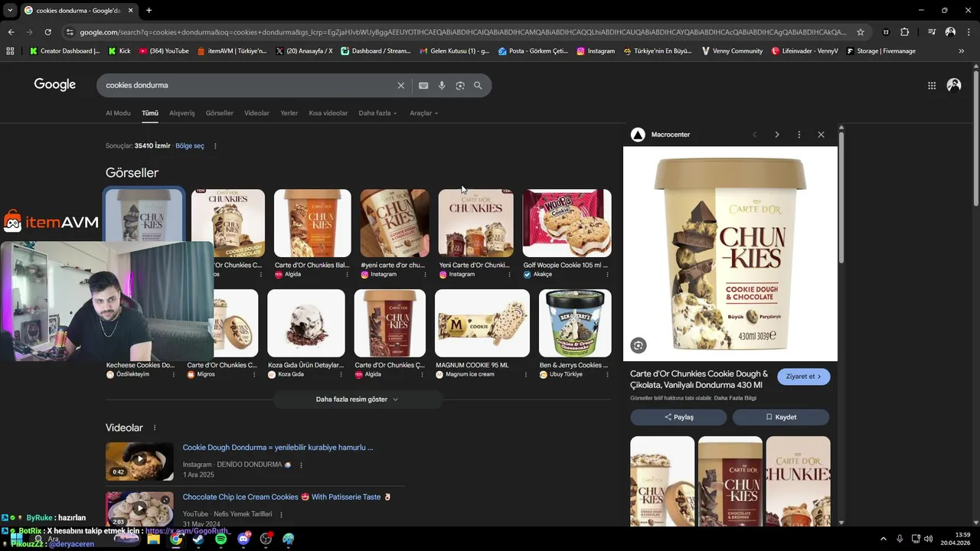Click the Ziyaret et button
Screen dimensions: 980x551
803,377
